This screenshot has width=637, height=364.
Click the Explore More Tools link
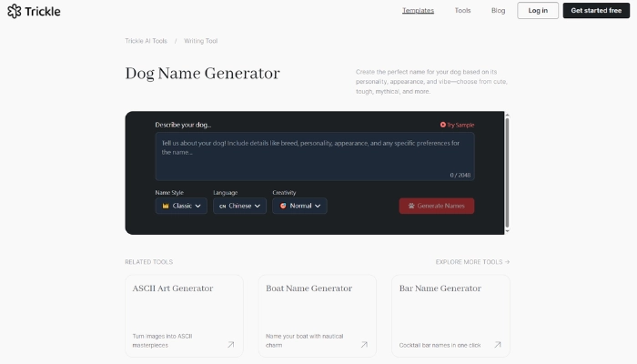(472, 262)
